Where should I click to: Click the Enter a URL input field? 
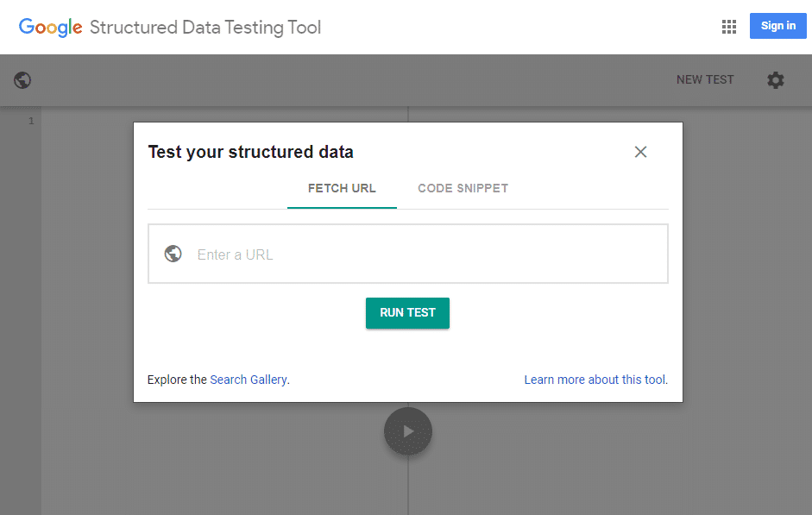point(408,254)
